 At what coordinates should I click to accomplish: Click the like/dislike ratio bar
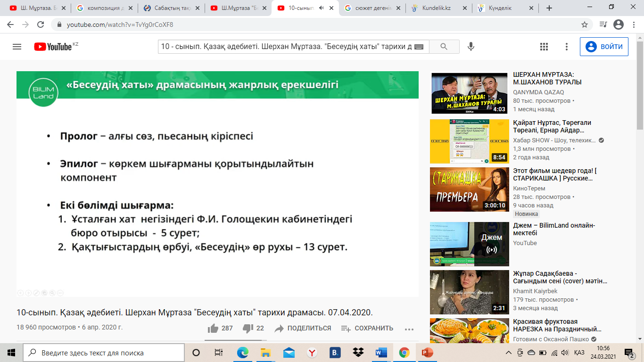[x=236, y=340]
